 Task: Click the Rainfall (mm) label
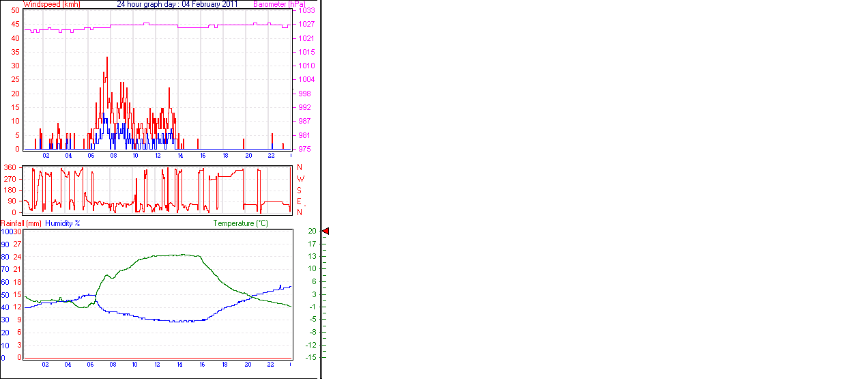pyautogui.click(x=21, y=223)
